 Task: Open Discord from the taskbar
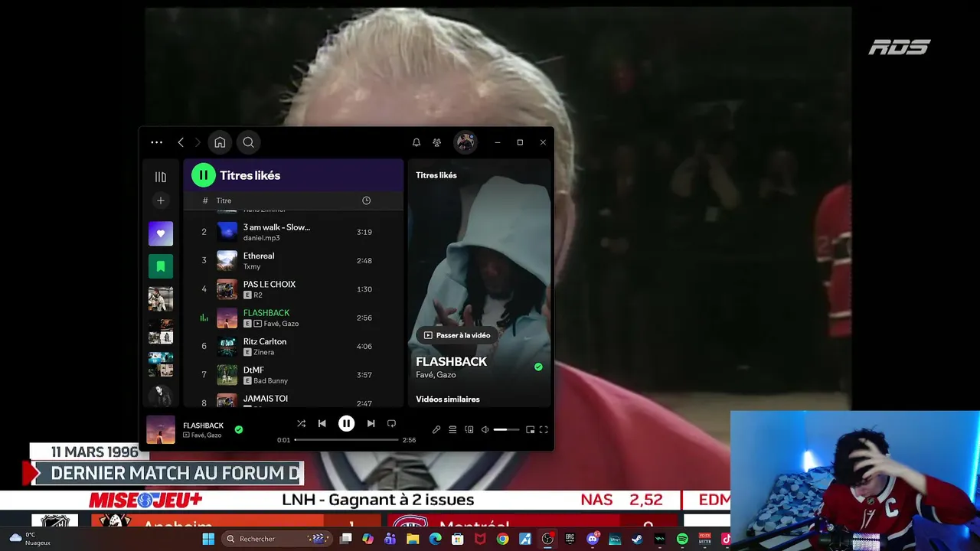coord(592,539)
